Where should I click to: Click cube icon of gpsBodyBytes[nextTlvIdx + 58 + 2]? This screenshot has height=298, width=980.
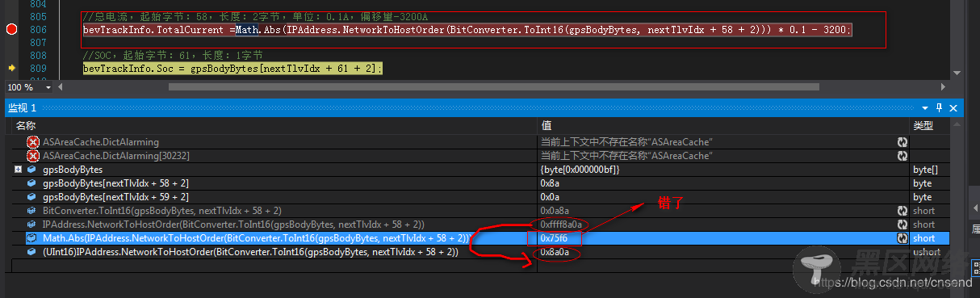pyautogui.click(x=31, y=183)
